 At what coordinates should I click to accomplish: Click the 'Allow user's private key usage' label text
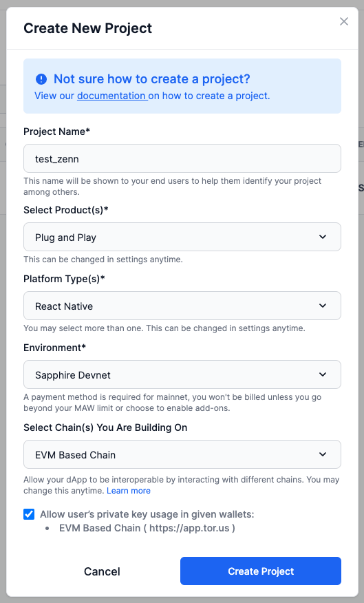coord(147,514)
